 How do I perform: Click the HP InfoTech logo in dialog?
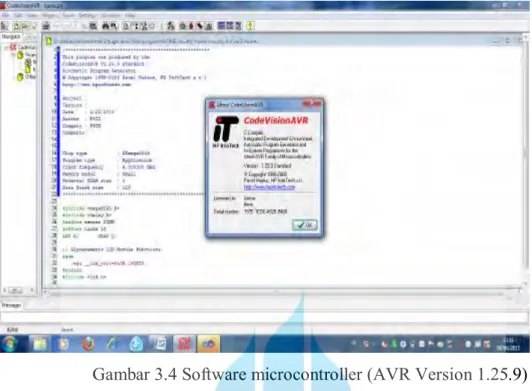point(225,131)
